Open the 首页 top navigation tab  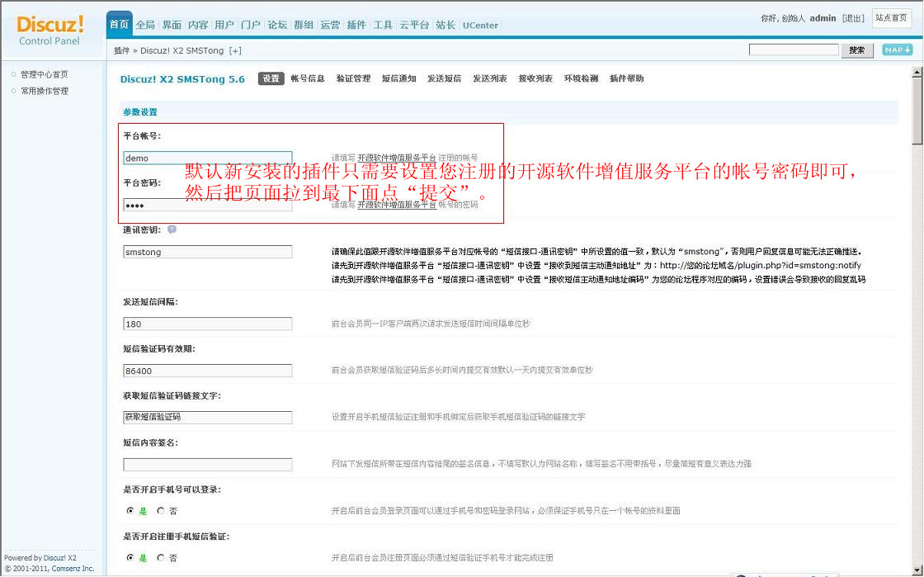click(x=119, y=25)
